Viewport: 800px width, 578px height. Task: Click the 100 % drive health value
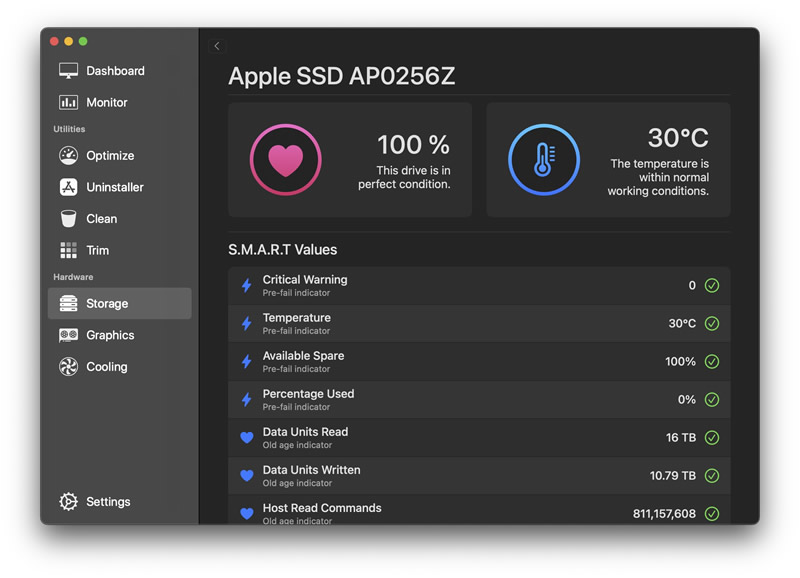pos(414,145)
